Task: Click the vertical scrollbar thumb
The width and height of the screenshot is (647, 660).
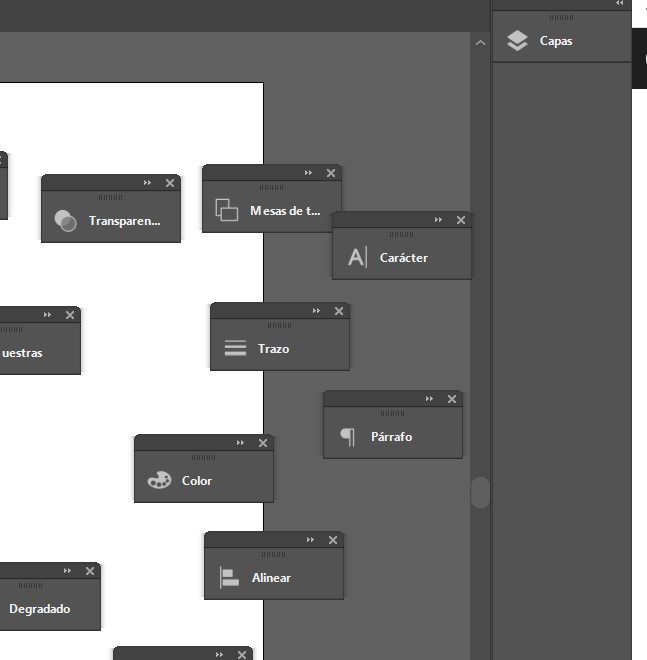Action: [x=480, y=492]
